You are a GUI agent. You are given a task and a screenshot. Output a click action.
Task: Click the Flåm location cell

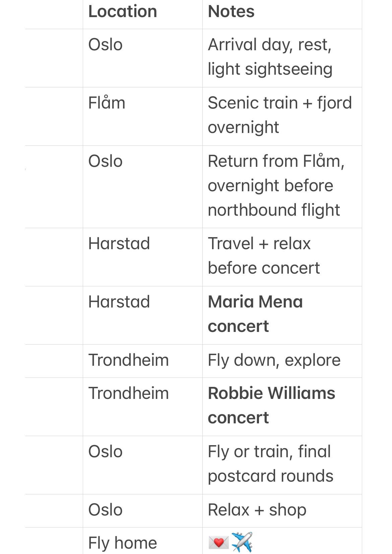click(143, 116)
